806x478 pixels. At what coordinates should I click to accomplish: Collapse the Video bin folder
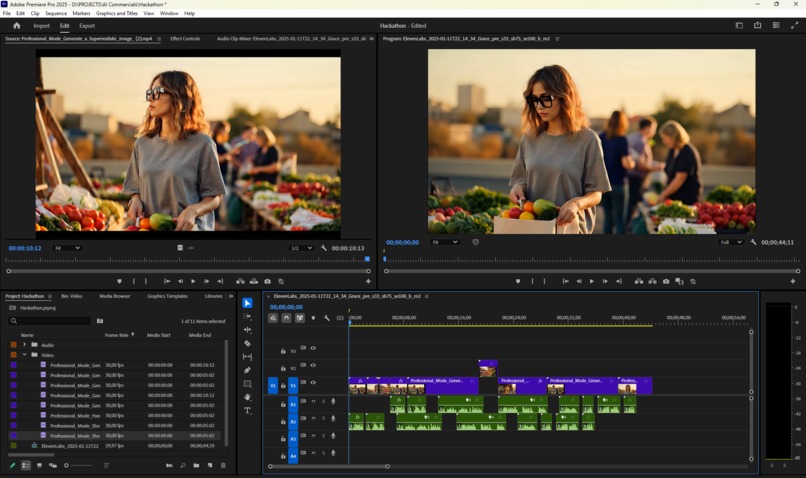[x=24, y=355]
